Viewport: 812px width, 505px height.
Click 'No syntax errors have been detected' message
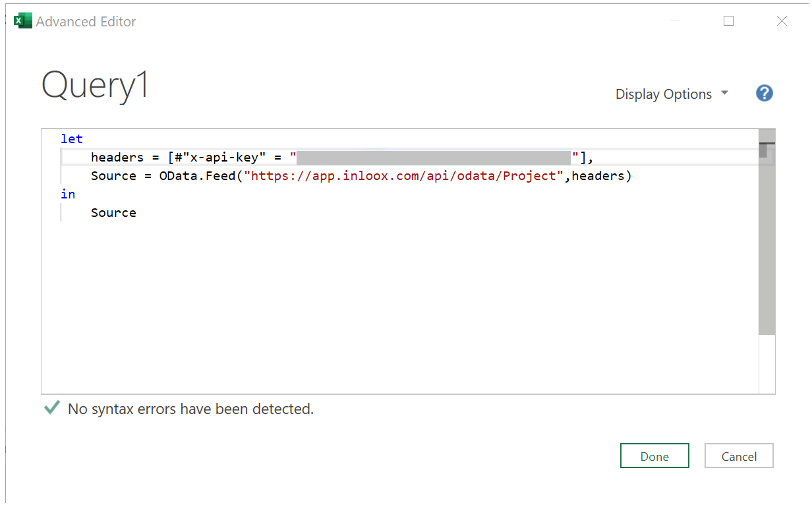[190, 409]
